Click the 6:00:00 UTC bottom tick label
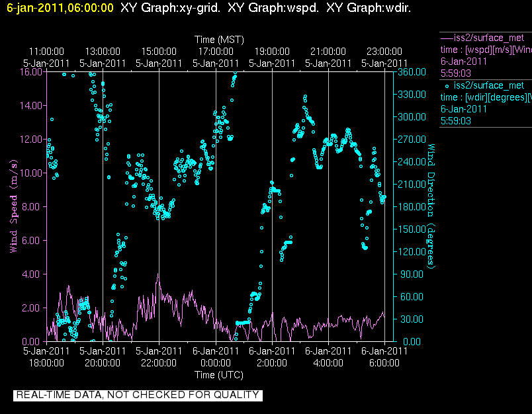This screenshot has height=414, width=532. click(384, 363)
